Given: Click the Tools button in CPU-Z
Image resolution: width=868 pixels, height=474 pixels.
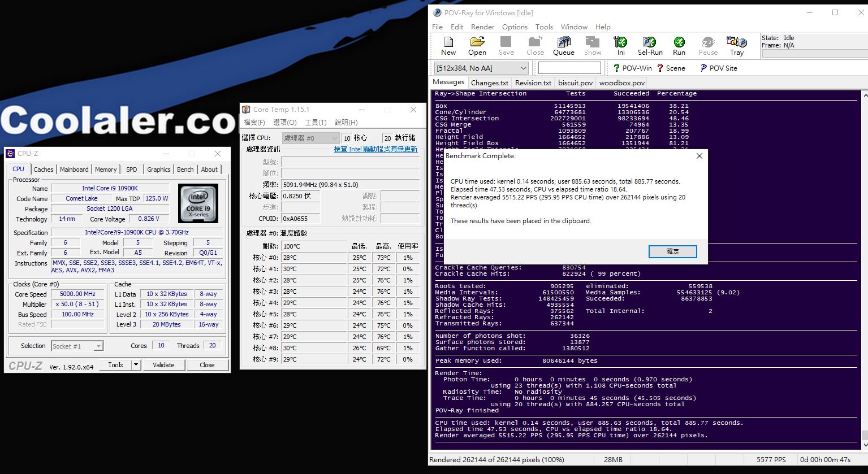Looking at the screenshot, I should (116, 365).
